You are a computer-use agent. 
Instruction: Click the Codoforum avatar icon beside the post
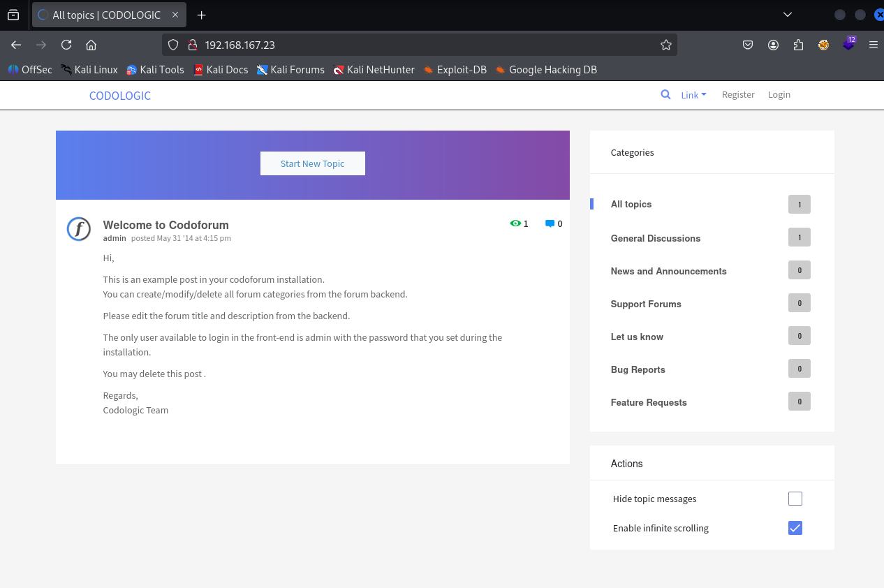(79, 229)
